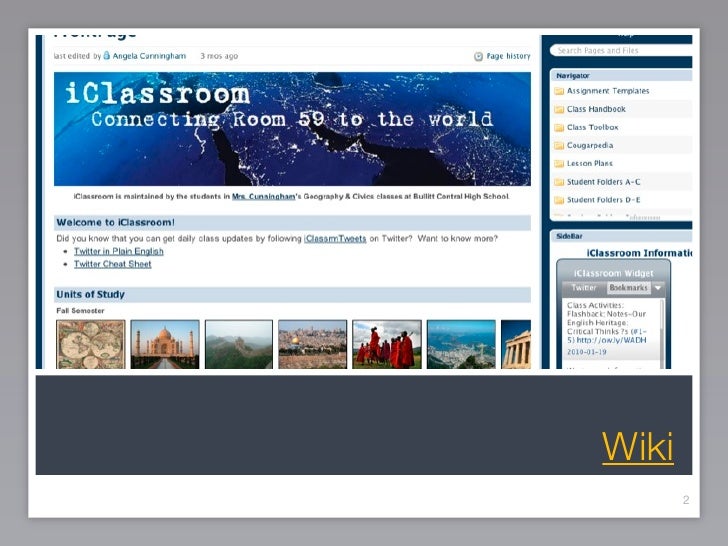The width and height of the screenshot is (728, 546).
Task: Open the iClassroom Widget dropdown arrow
Action: (x=658, y=288)
